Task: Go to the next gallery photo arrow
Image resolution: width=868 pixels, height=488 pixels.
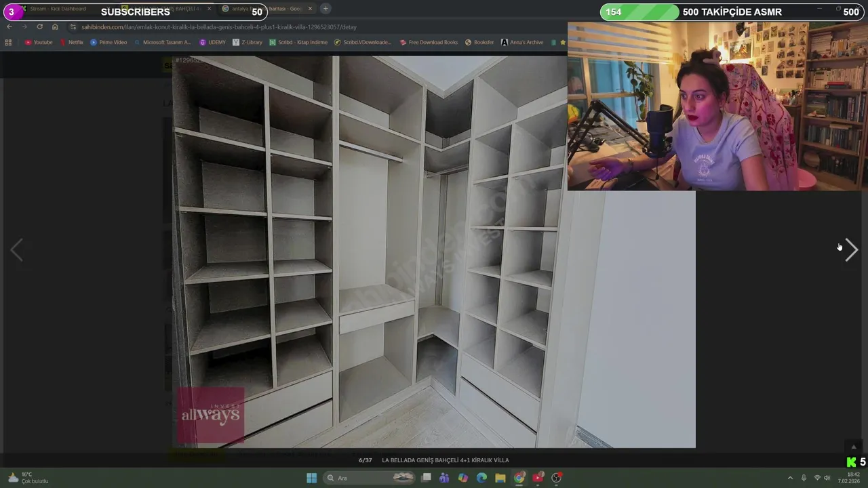Action: [x=852, y=250]
